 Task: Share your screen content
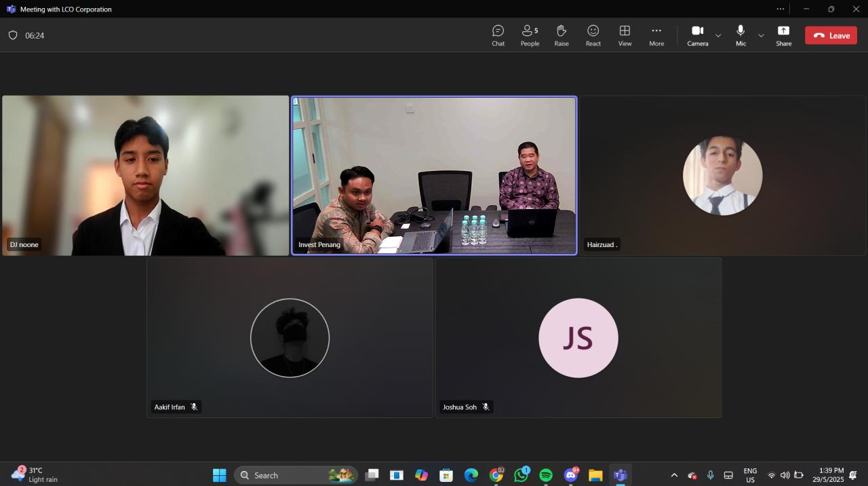pos(783,35)
